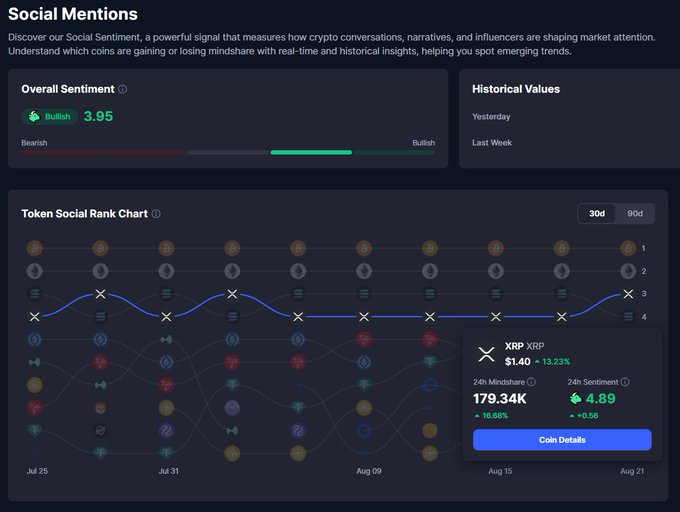Select XRP marker in Aug 09 column
680x512 pixels.
364,317
